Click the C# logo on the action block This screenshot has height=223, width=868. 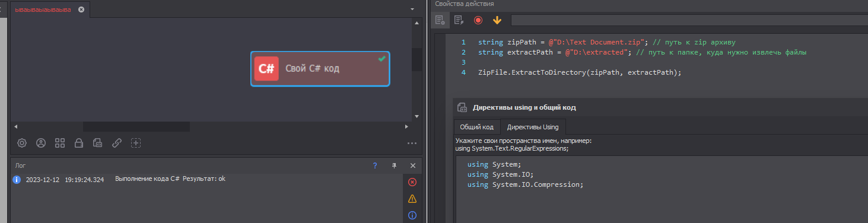click(x=267, y=68)
